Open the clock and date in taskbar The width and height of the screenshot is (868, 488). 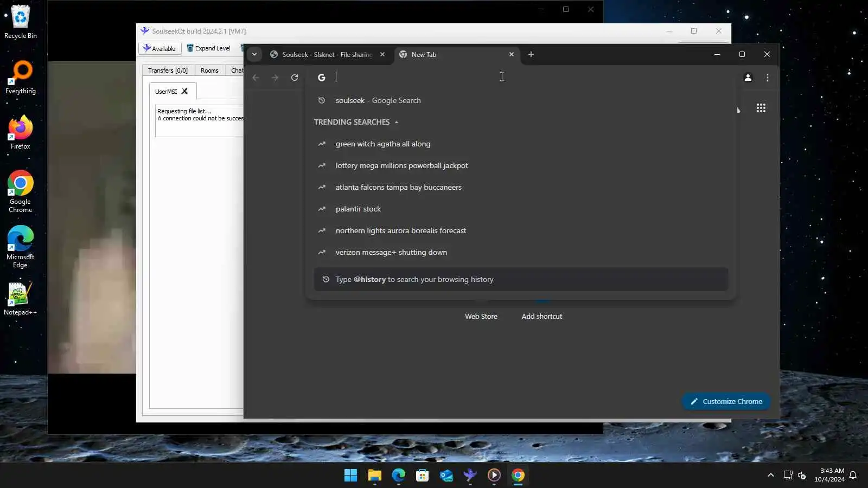pyautogui.click(x=829, y=476)
